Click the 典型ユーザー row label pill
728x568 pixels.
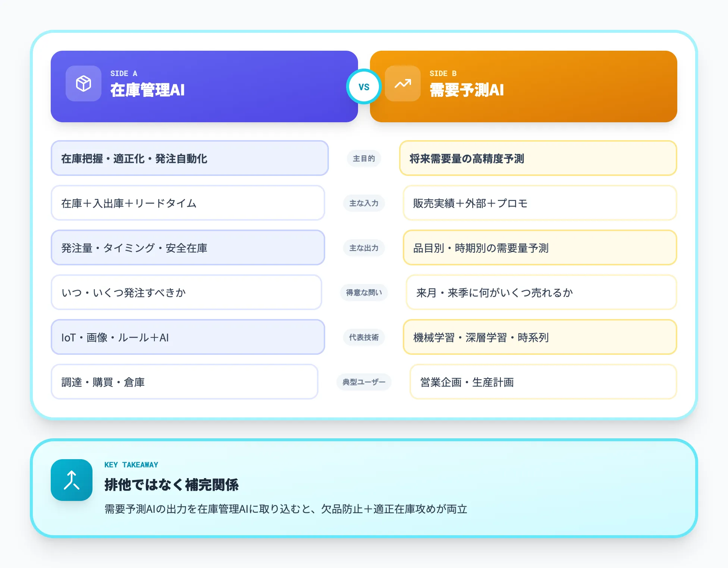click(364, 382)
